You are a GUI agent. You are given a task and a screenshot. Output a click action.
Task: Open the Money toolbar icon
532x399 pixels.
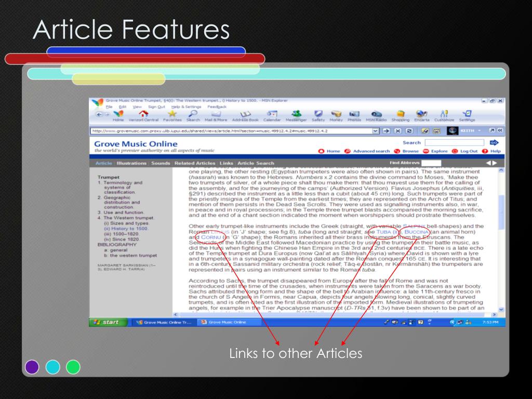[x=336, y=114]
